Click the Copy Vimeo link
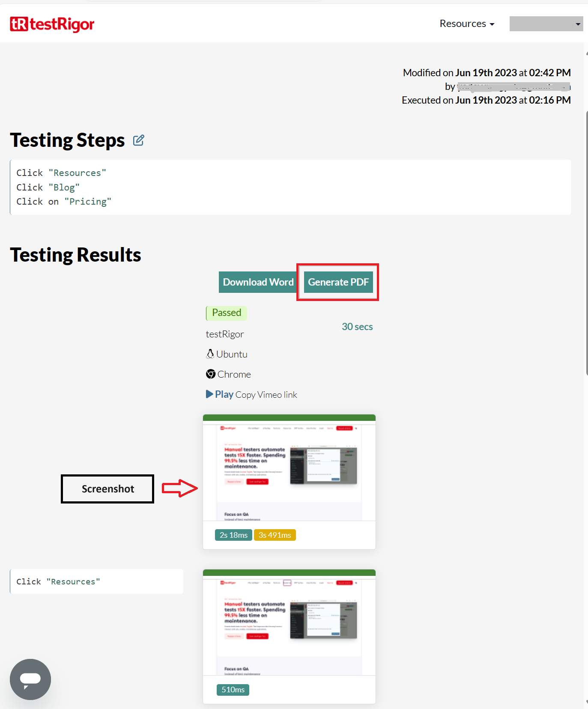The image size is (588, 709). (x=266, y=395)
